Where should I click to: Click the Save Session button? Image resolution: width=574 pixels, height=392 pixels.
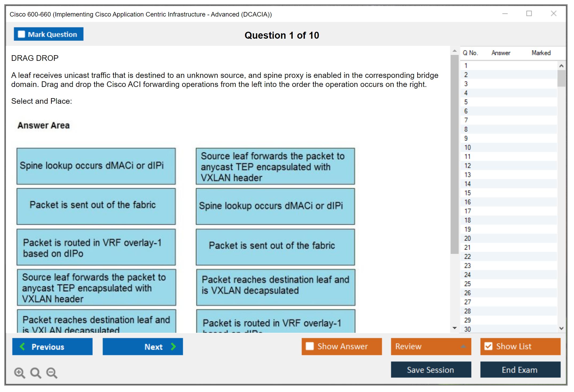[431, 370]
